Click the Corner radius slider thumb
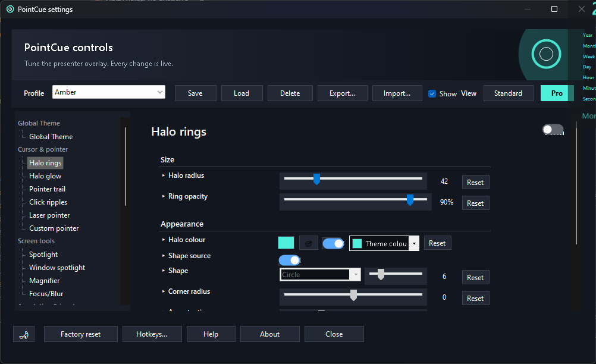Image resolution: width=596 pixels, height=364 pixels. coord(353,295)
